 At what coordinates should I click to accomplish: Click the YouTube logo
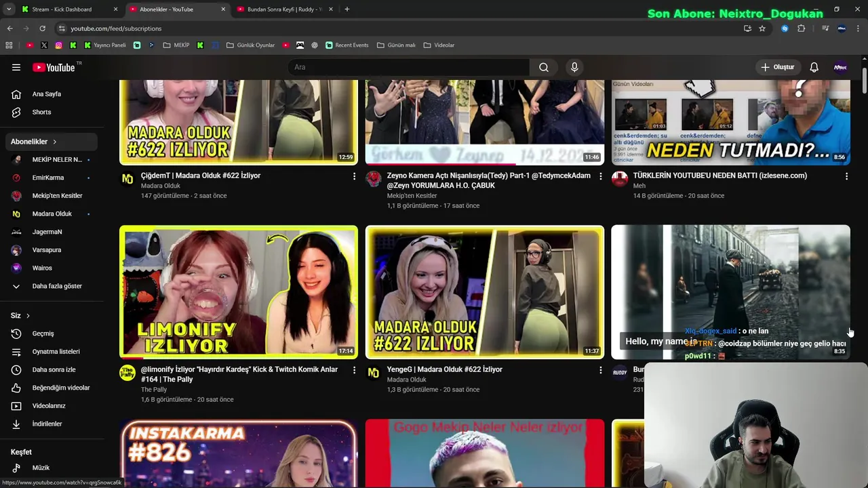54,67
